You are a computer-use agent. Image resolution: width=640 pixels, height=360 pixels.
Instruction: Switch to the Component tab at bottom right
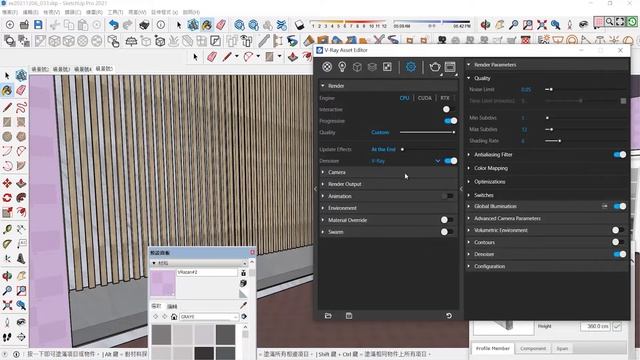tap(533, 349)
